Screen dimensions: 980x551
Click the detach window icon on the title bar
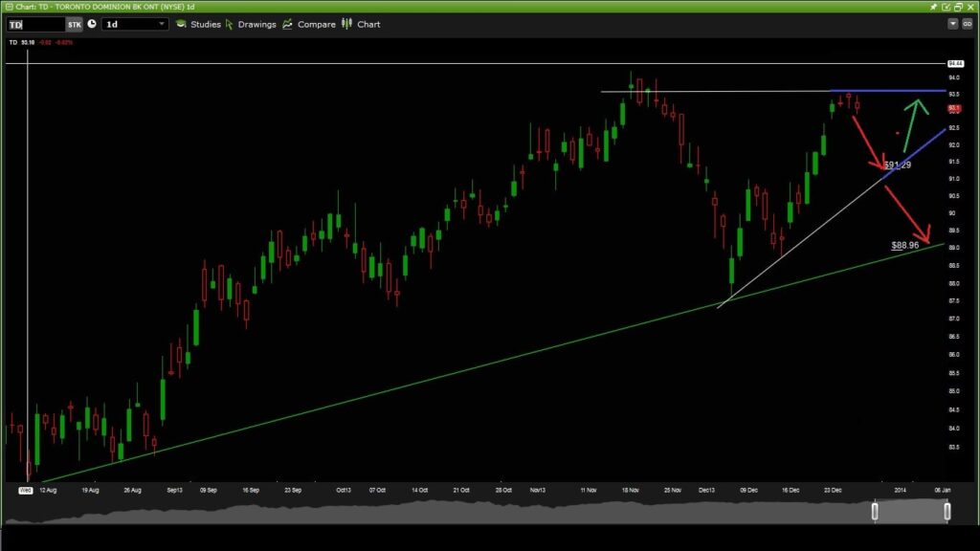(946, 6)
